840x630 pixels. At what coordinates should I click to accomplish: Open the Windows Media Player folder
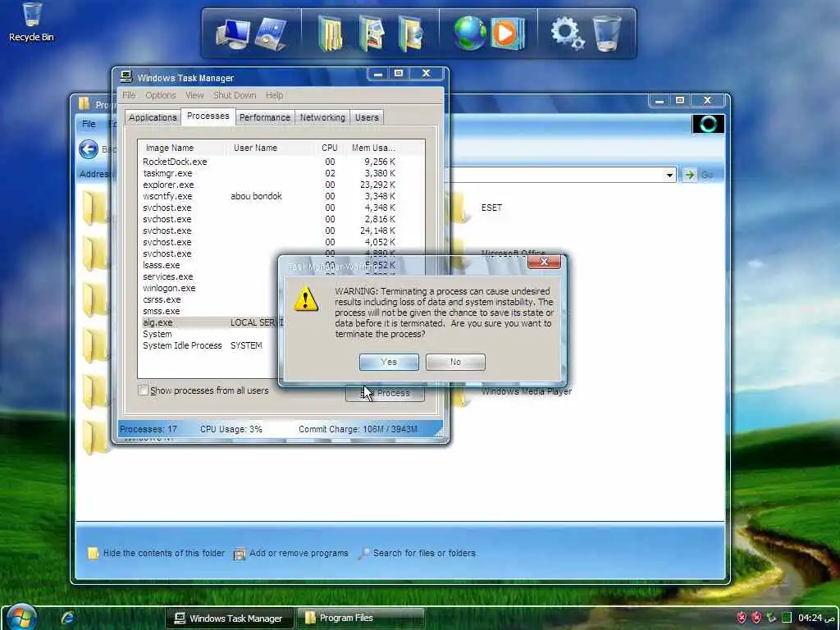527,391
